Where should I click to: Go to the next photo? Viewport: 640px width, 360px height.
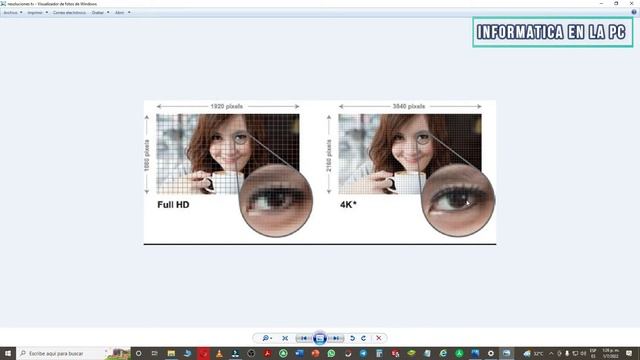click(336, 338)
